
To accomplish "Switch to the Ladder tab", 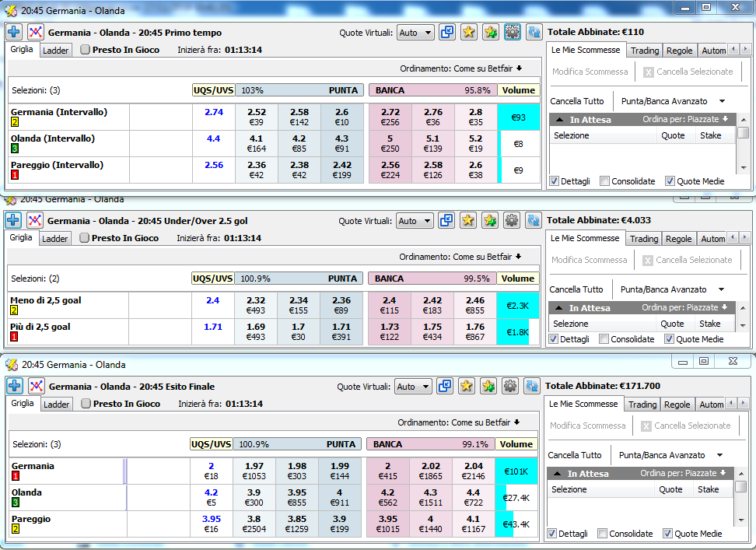I will [54, 49].
